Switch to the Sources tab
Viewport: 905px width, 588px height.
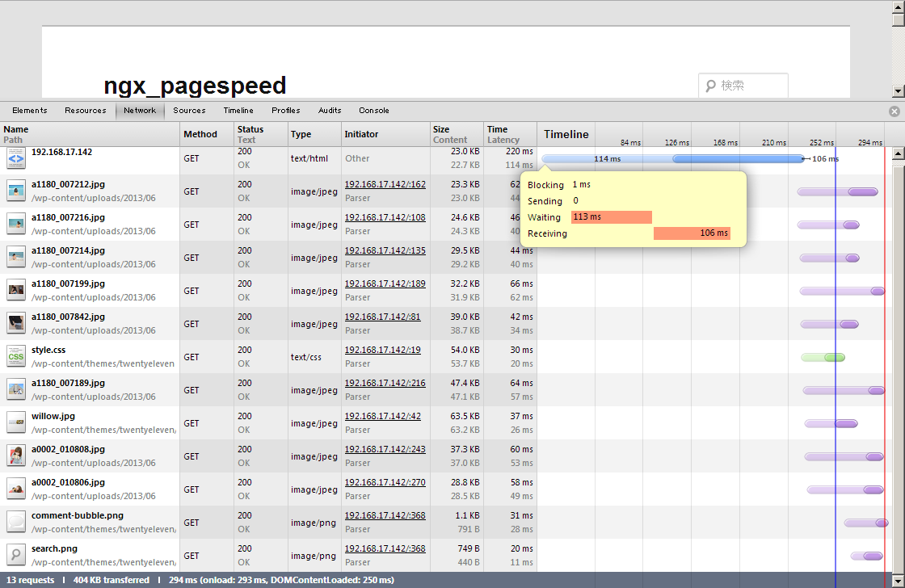pos(189,110)
